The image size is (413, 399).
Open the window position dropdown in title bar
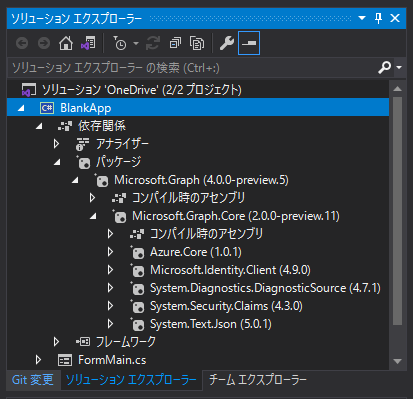(362, 18)
